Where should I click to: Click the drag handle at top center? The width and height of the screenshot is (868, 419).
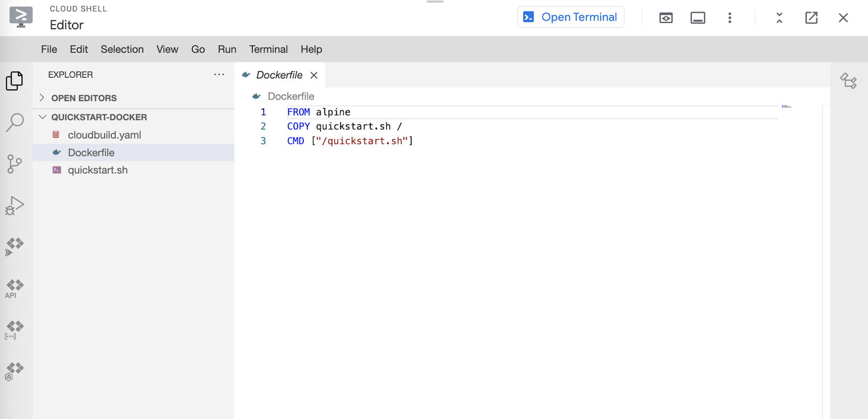pyautogui.click(x=435, y=2)
